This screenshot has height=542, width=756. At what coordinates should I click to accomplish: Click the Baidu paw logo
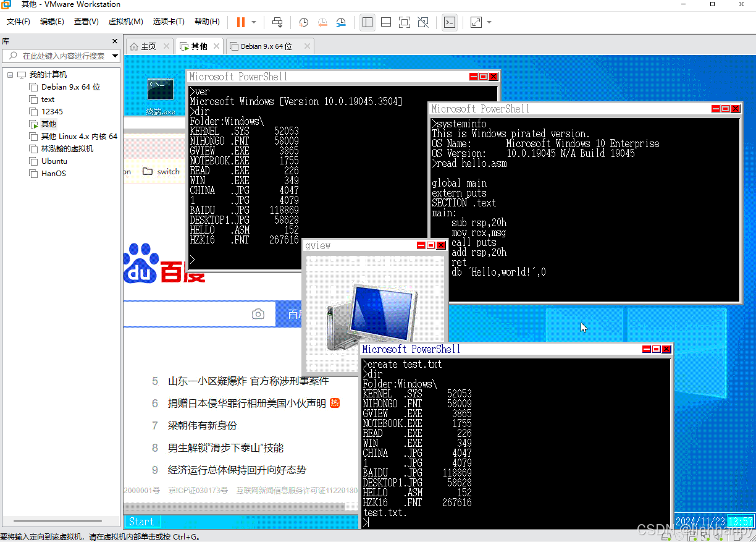(x=141, y=265)
